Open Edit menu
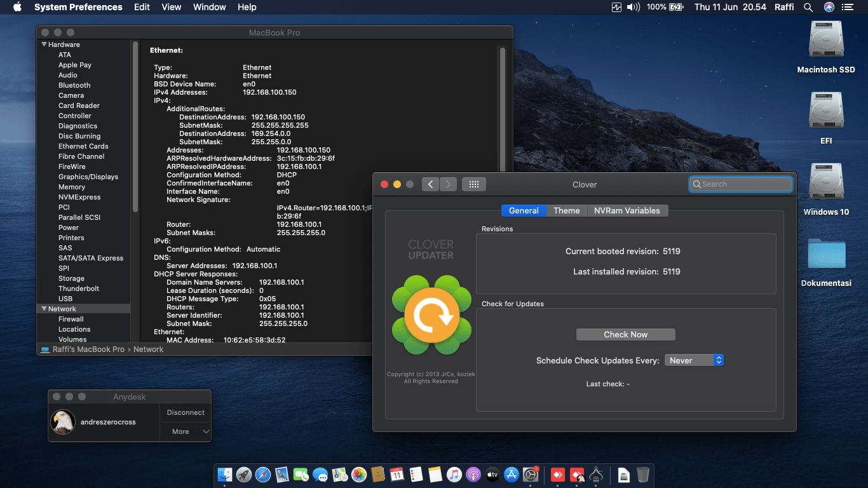The width and height of the screenshot is (868, 488). pos(142,7)
